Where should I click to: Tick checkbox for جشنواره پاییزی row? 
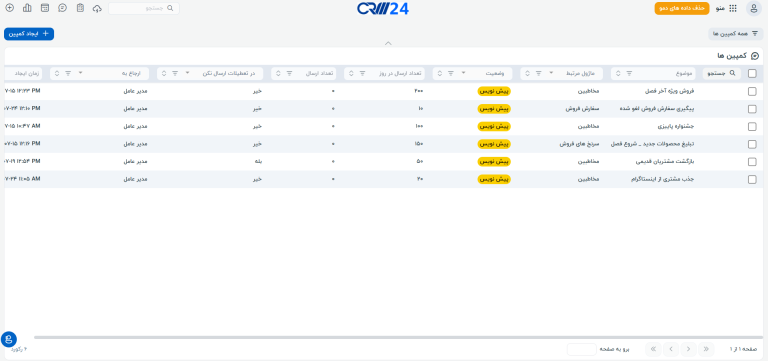pos(752,127)
